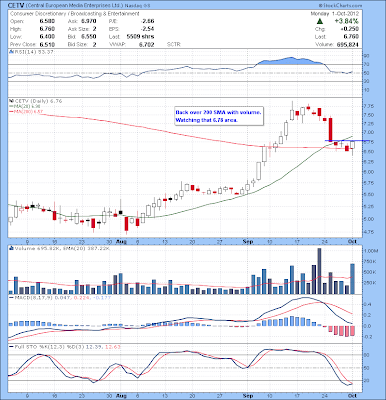Click the Open value 6.580
Screen dimensions: 386x400
pos(47,21)
